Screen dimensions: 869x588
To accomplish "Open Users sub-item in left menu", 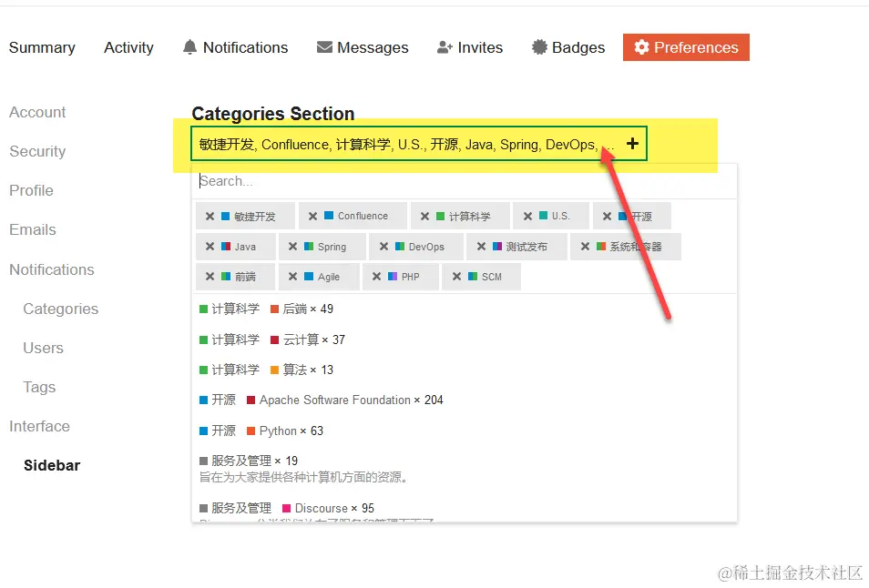I will [43, 349].
